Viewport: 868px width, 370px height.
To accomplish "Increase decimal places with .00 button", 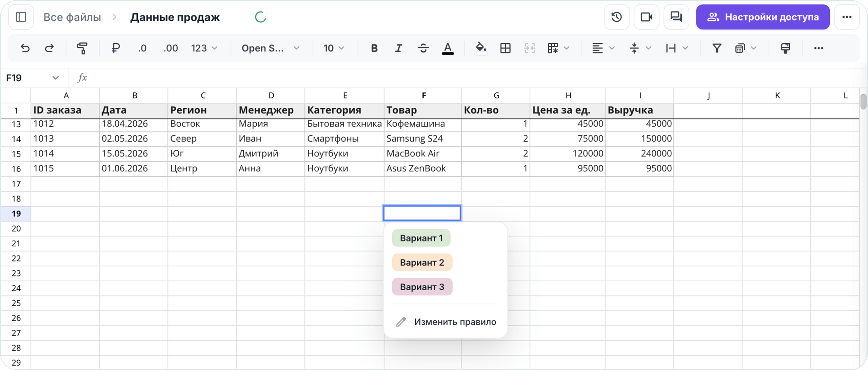I will [171, 48].
